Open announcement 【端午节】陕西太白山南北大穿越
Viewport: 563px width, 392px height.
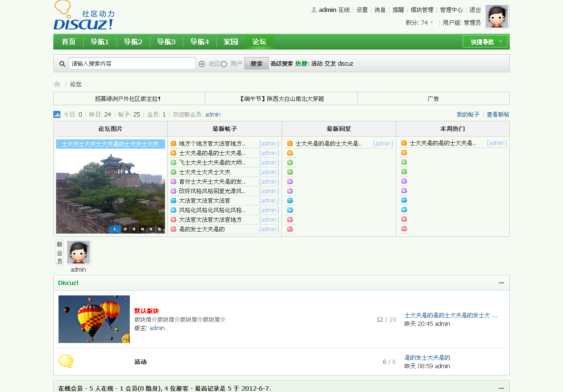point(281,99)
